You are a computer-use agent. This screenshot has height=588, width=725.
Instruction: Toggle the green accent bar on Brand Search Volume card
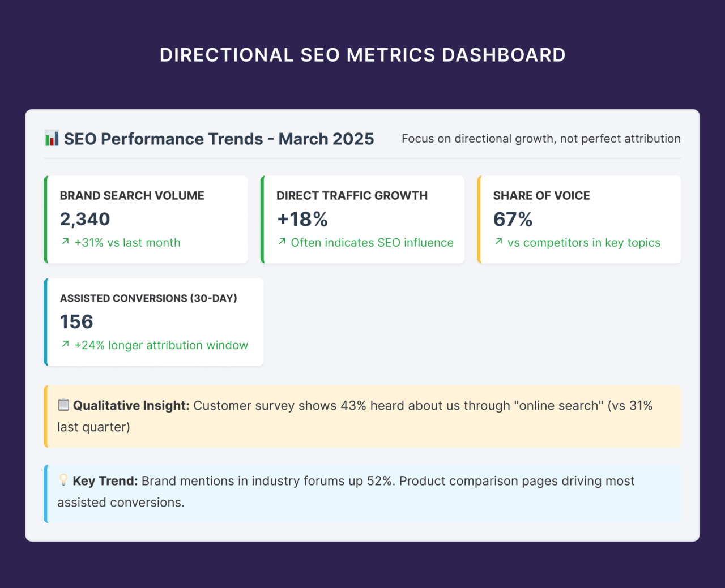pos(45,220)
